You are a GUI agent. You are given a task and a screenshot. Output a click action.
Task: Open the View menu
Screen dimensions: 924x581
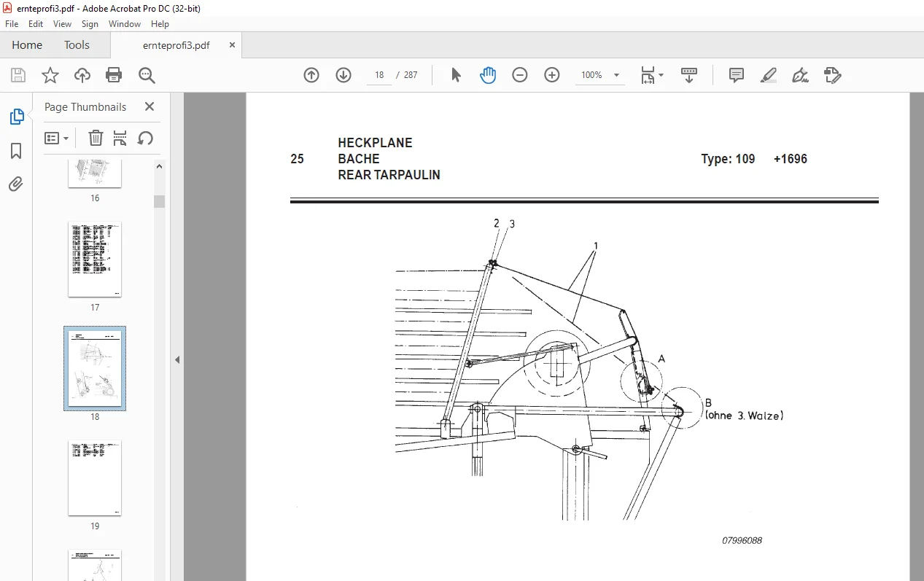62,24
